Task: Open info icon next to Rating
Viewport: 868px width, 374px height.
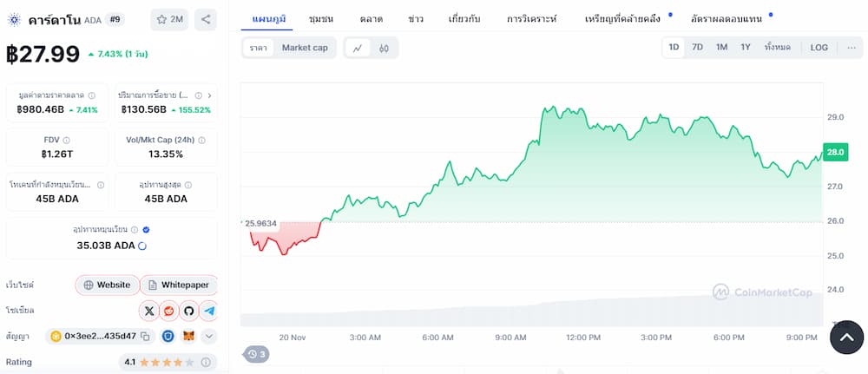Action: pyautogui.click(x=206, y=363)
